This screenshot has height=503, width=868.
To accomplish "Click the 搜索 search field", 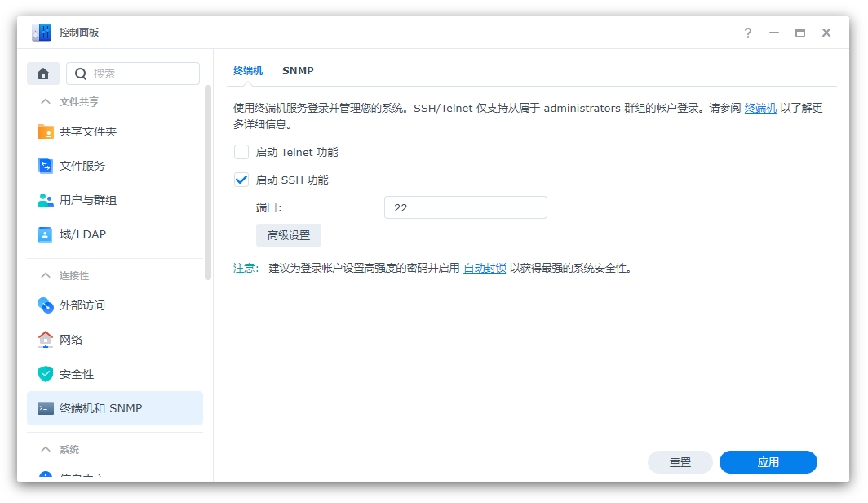I will point(133,73).
